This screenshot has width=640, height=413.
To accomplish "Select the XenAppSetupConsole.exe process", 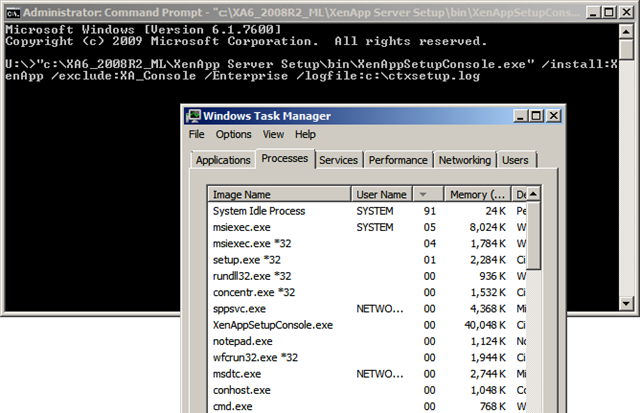I will point(367,325).
